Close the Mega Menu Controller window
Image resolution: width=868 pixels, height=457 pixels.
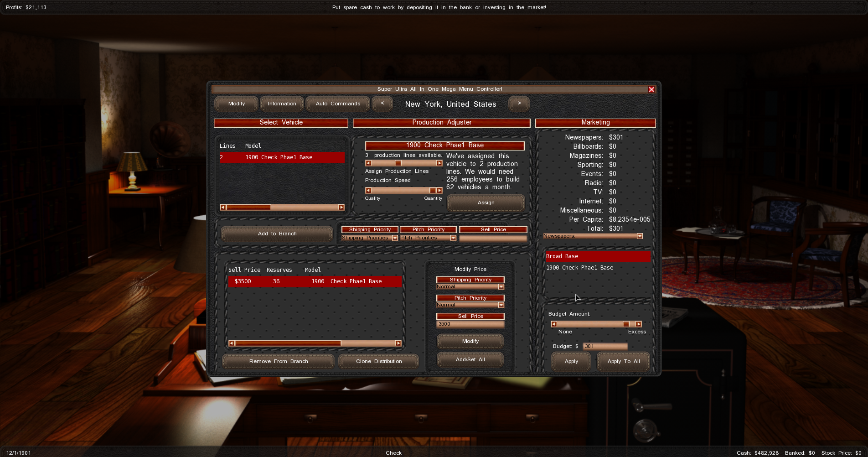(651, 89)
